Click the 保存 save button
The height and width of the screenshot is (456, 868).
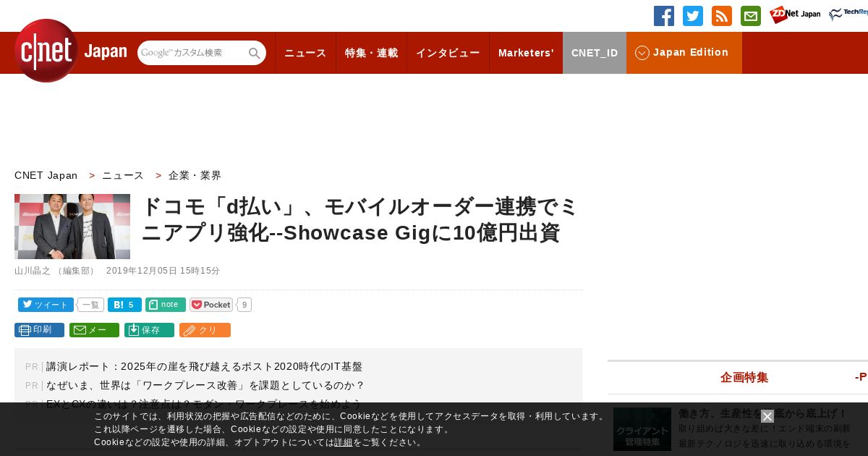(149, 330)
